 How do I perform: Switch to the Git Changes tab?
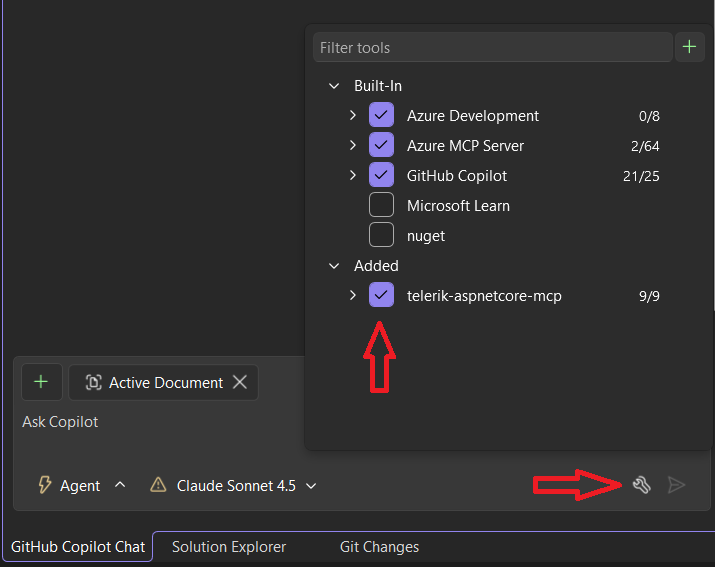click(379, 546)
